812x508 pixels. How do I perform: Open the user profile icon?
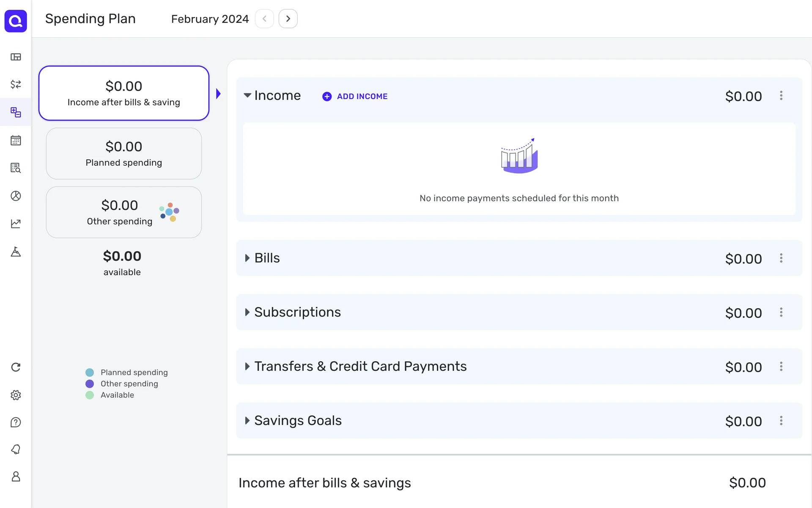16,477
